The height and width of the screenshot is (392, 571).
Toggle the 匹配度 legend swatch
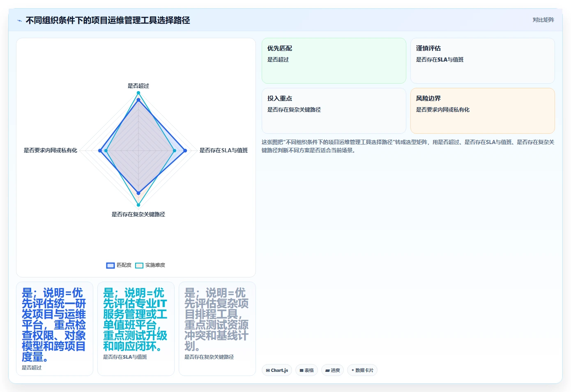111,265
